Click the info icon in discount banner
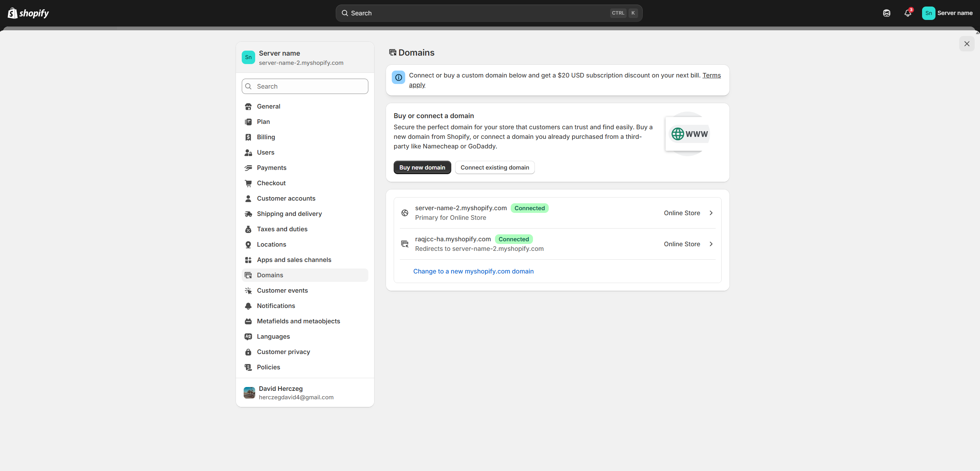Screen dimensions: 980x471 [x=398, y=77]
